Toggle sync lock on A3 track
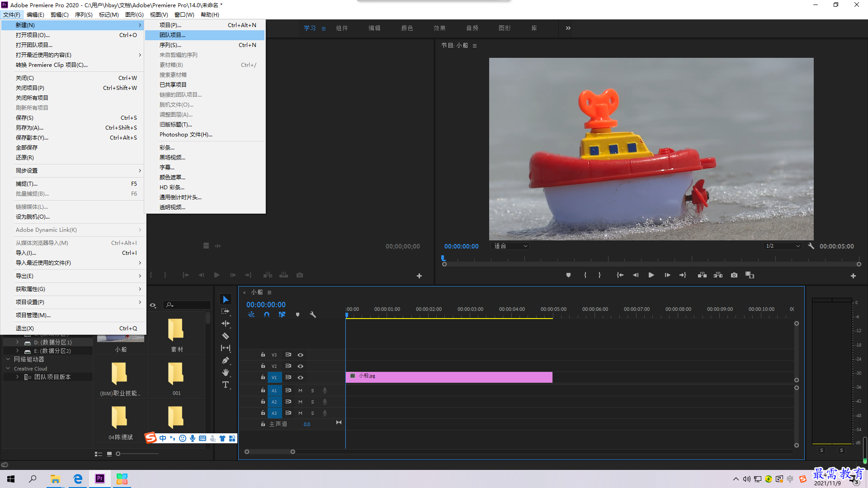Image resolution: width=868 pixels, height=488 pixels. [288, 413]
